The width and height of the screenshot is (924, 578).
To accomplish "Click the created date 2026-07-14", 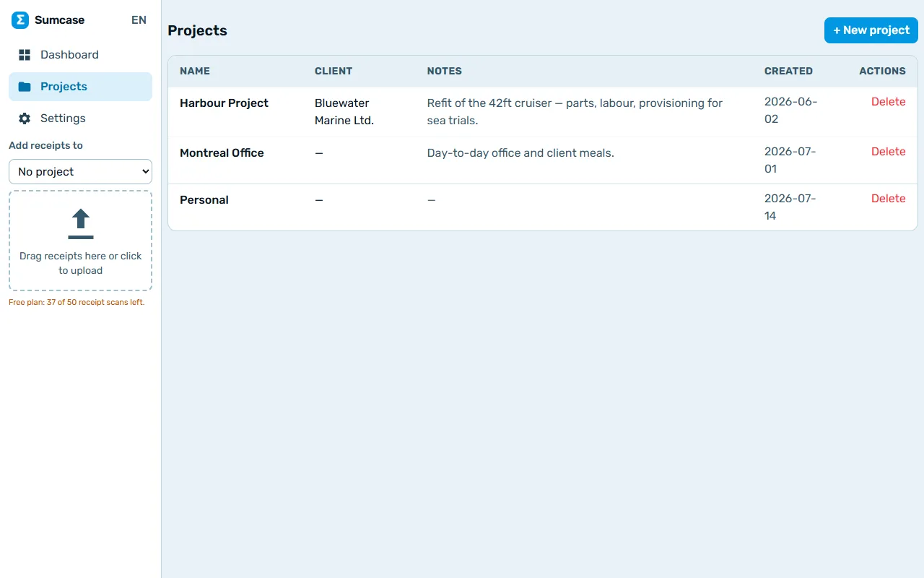I will coord(790,207).
